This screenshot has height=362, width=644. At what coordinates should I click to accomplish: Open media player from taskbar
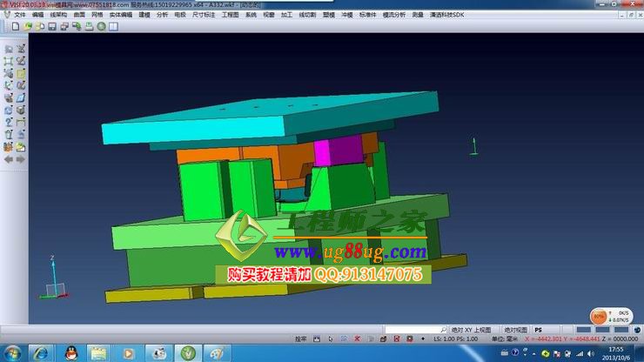(128, 353)
